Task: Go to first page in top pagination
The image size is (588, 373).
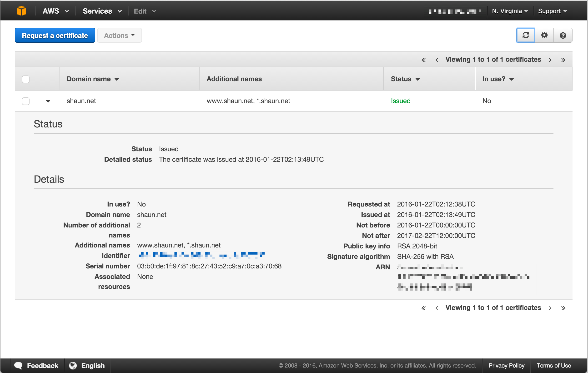Action: [x=423, y=60]
